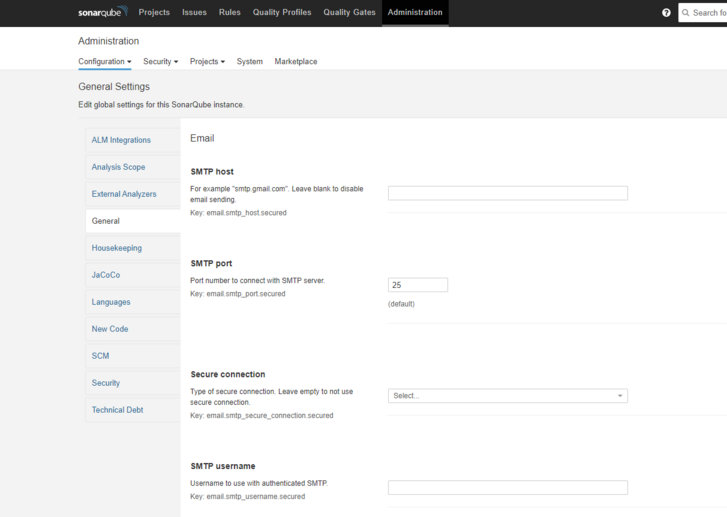Select Analysis Scope settings category
Screen dimensions: 727x517
click(118, 167)
